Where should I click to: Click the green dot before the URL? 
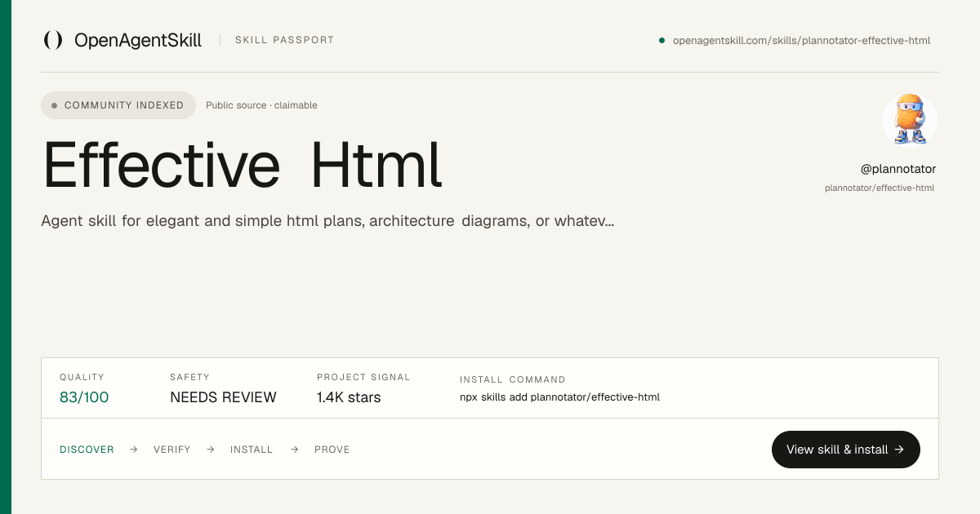point(661,40)
